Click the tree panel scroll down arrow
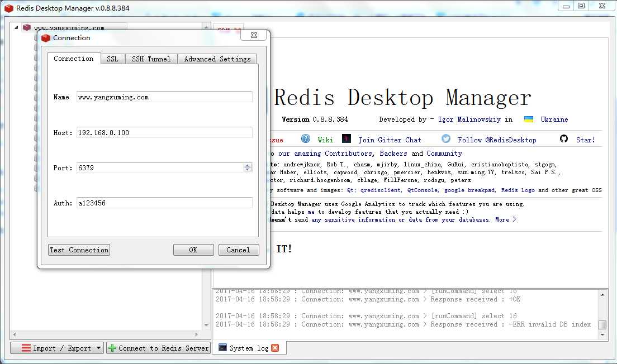Screen dimensions: 617x364 (207, 325)
